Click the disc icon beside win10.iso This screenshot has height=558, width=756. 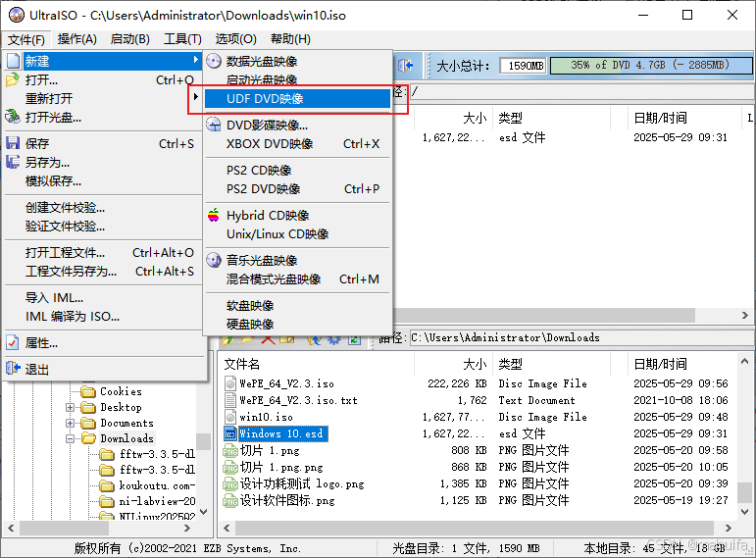[230, 417]
